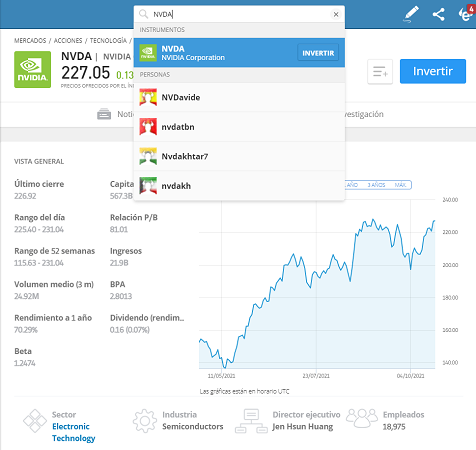
Task: Click Jen Hsun Huang name
Action: [303, 427]
